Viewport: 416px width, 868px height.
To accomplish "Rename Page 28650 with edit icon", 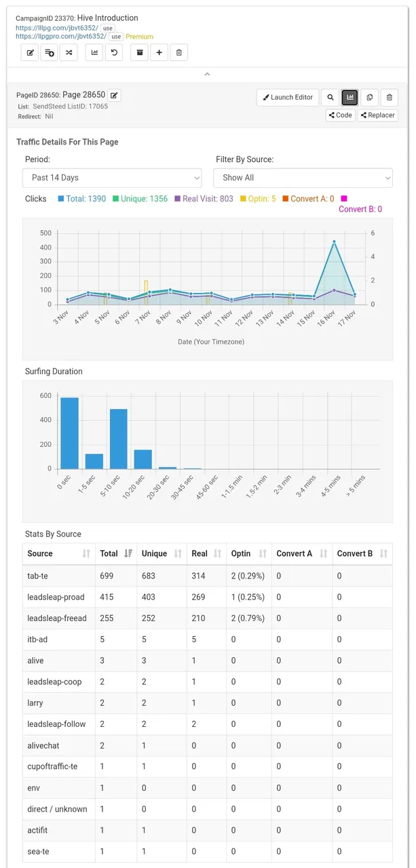I will click(115, 96).
